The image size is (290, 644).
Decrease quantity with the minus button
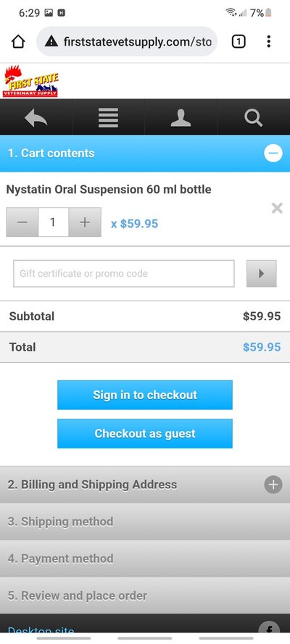tap(22, 222)
